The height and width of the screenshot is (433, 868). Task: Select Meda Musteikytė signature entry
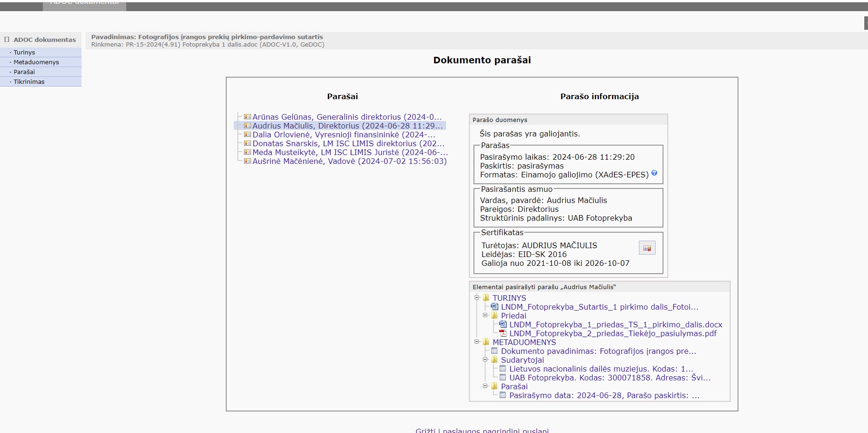point(350,152)
